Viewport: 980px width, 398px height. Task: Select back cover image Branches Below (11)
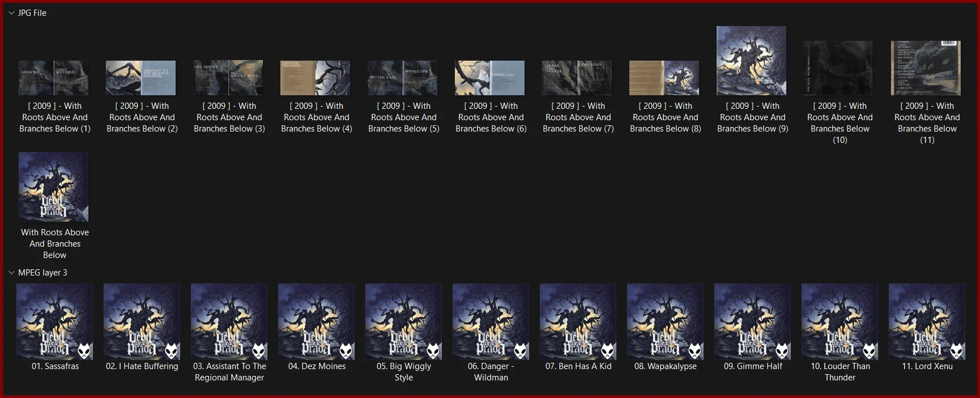[x=926, y=68]
